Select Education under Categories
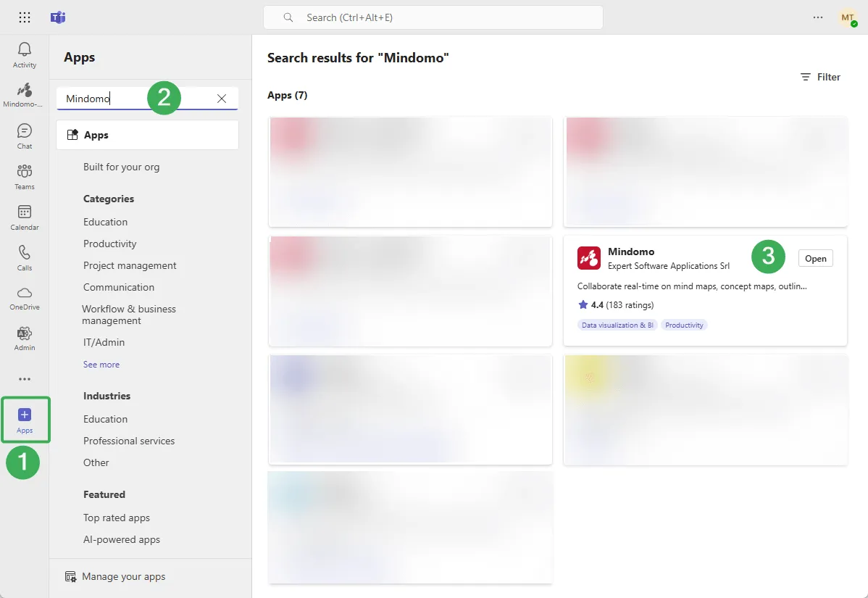 (105, 222)
